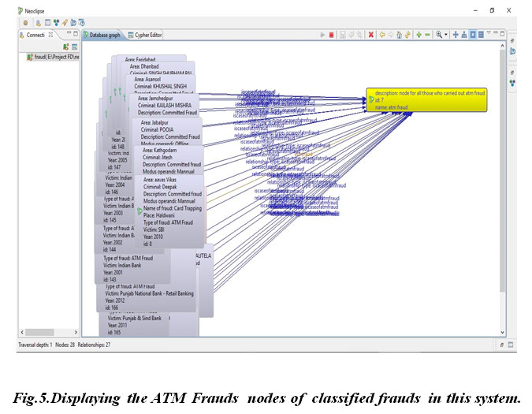
Task: Click the magnifier zoom icon in toolbar
Action: click(439, 35)
